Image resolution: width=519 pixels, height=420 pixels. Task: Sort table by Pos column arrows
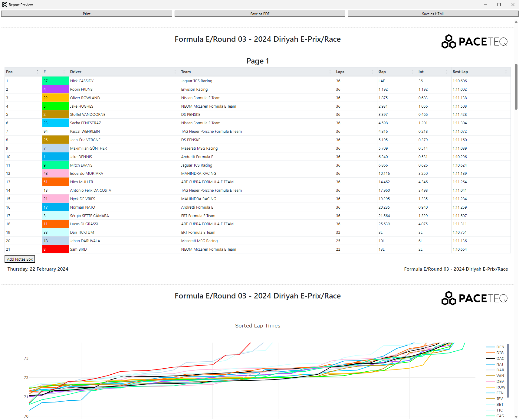38,72
